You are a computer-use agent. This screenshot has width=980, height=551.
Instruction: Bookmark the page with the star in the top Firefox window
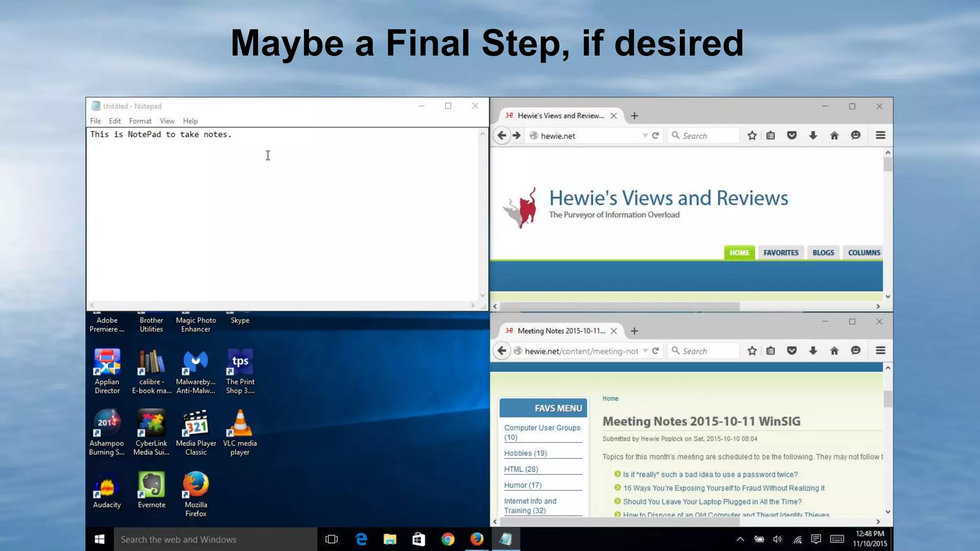(752, 135)
